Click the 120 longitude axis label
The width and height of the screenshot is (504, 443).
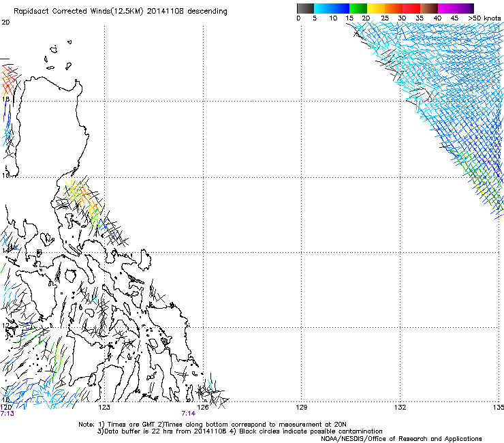(x=5, y=408)
